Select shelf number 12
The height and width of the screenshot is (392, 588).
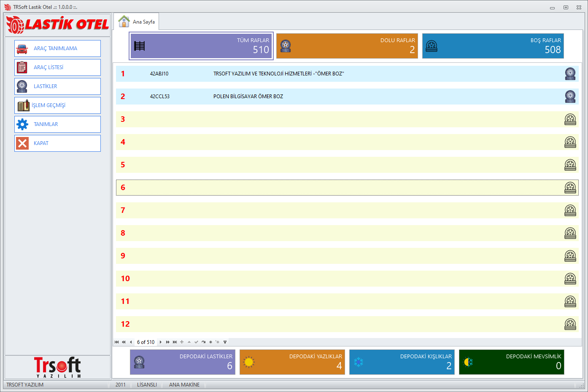(x=125, y=324)
